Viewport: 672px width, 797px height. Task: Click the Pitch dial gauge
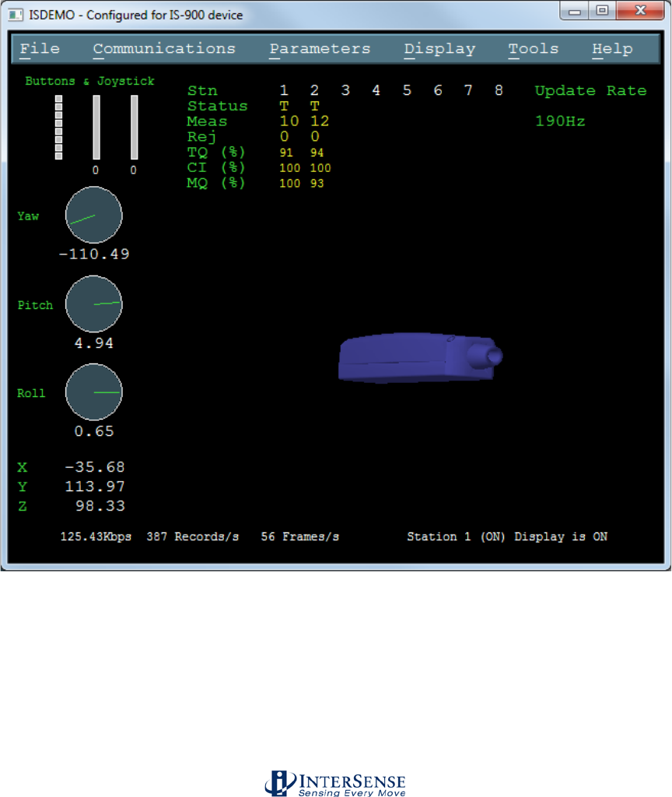point(94,304)
